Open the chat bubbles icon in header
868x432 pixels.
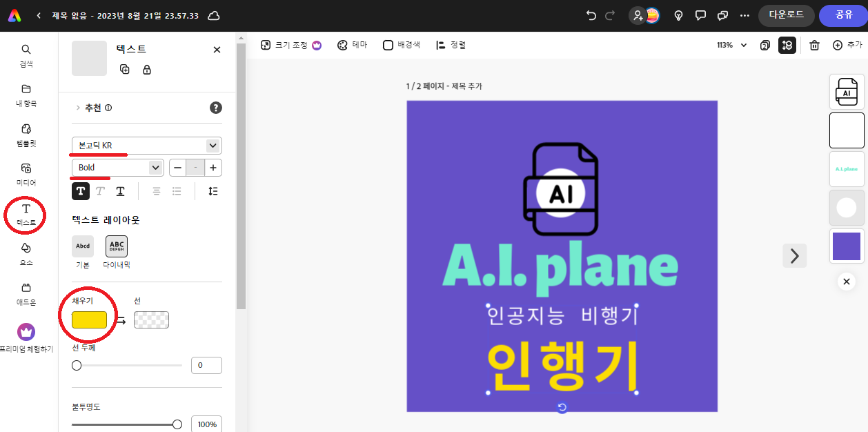(722, 15)
